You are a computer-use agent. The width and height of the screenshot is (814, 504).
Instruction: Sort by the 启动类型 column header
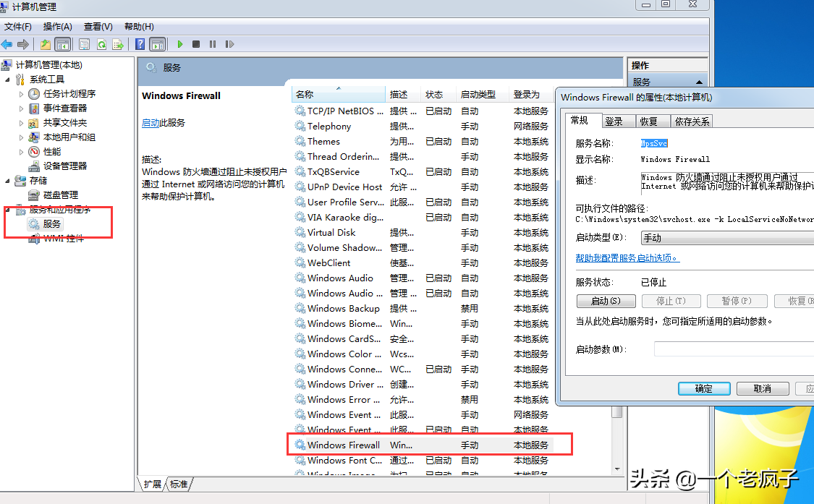pos(482,95)
